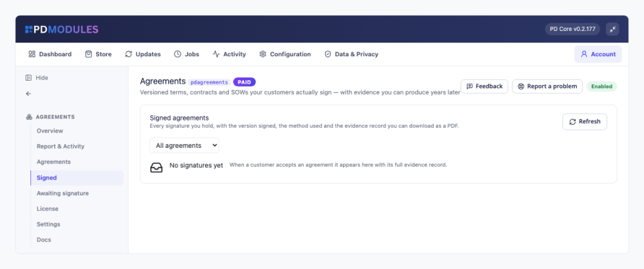The image size is (644, 269).
Task: Click the PD Modules logo
Action: (61, 30)
